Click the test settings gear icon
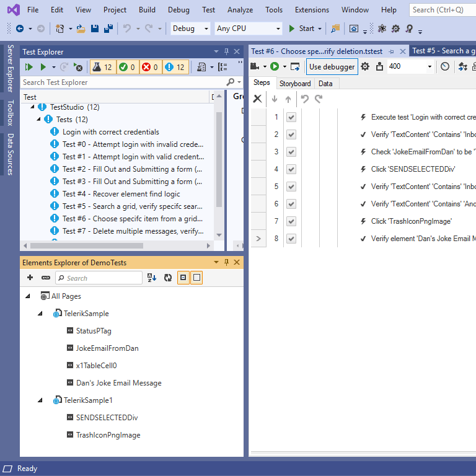 (365, 66)
